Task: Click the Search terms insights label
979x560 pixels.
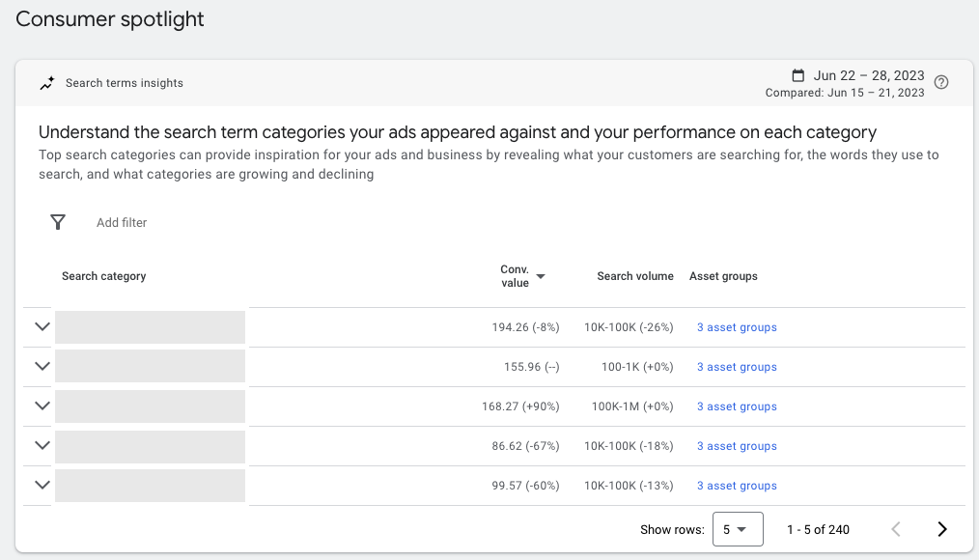Action: point(125,83)
